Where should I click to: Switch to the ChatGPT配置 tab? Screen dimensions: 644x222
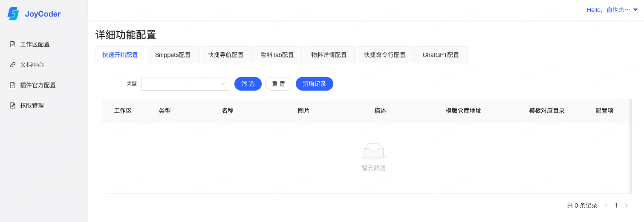tap(441, 55)
